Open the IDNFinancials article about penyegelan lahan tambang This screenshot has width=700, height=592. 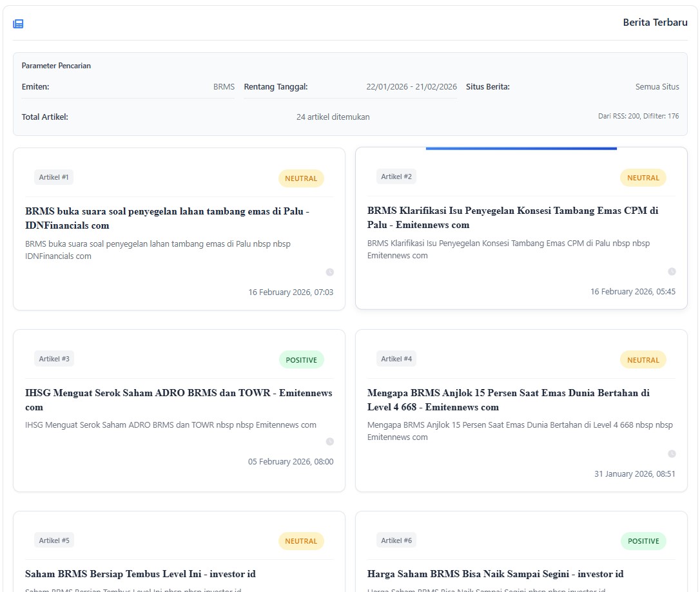point(167,218)
